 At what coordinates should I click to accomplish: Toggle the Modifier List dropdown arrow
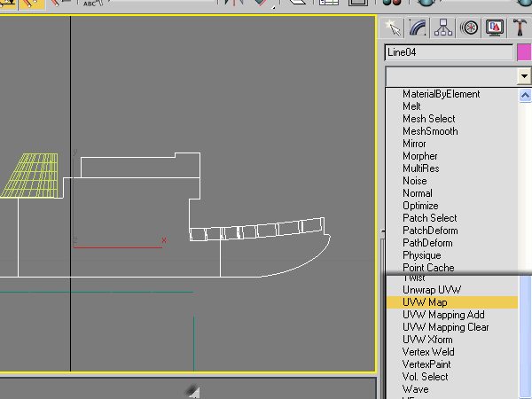coord(524,76)
